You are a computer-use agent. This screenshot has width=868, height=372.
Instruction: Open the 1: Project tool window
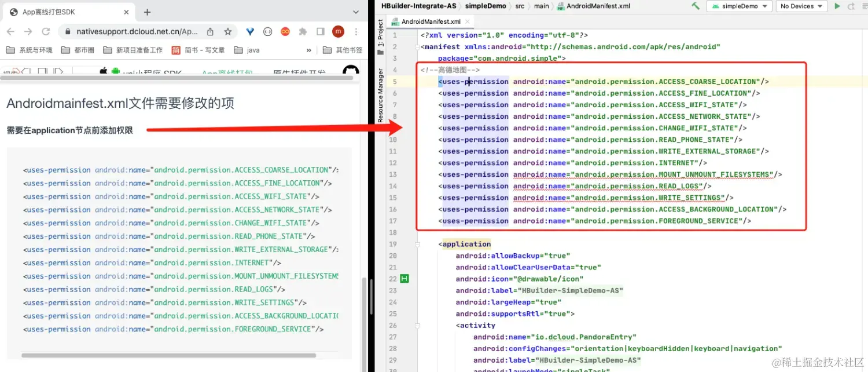coord(380,37)
